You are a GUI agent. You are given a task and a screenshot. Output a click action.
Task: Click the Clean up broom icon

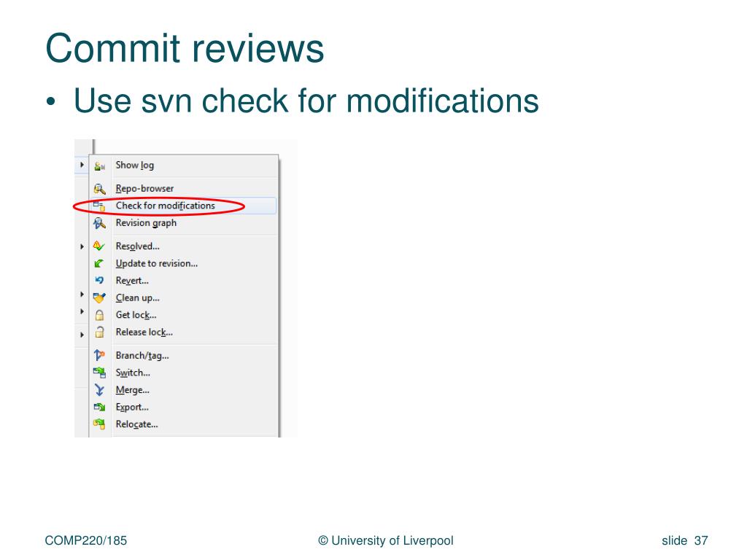(99, 298)
